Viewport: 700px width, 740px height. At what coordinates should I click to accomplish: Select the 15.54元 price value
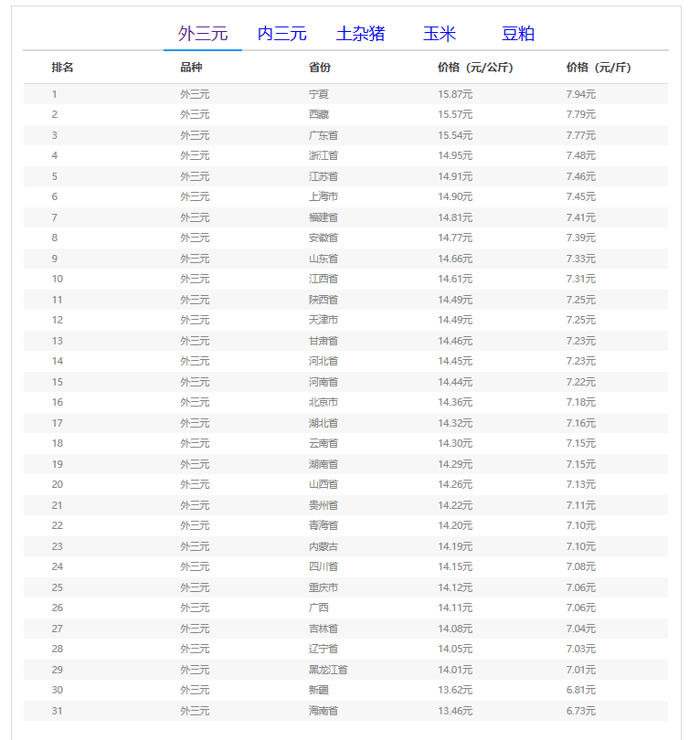(455, 135)
